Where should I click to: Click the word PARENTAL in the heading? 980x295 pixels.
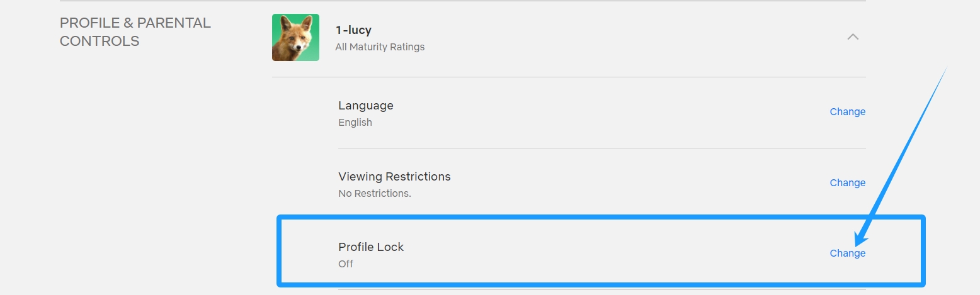(x=174, y=23)
